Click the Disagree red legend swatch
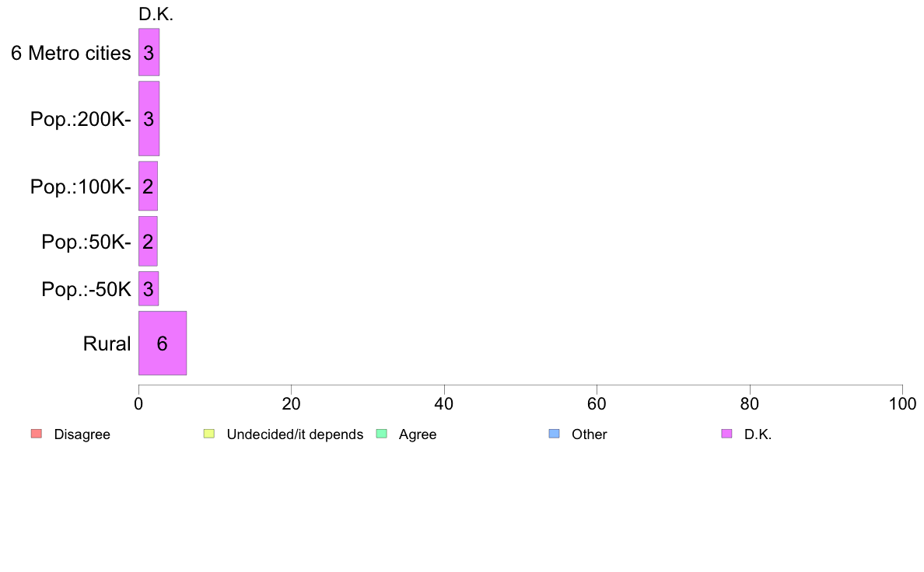The width and height of the screenshot is (924, 572). pyautogui.click(x=37, y=434)
